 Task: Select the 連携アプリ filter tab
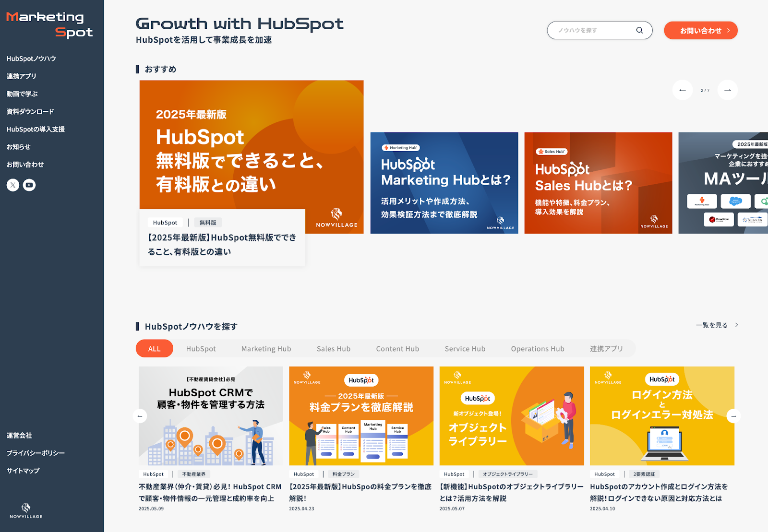tap(607, 349)
